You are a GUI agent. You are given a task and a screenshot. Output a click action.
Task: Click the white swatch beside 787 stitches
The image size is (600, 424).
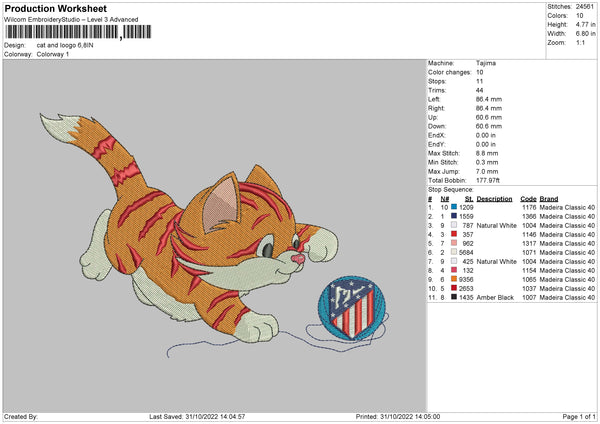coord(454,225)
